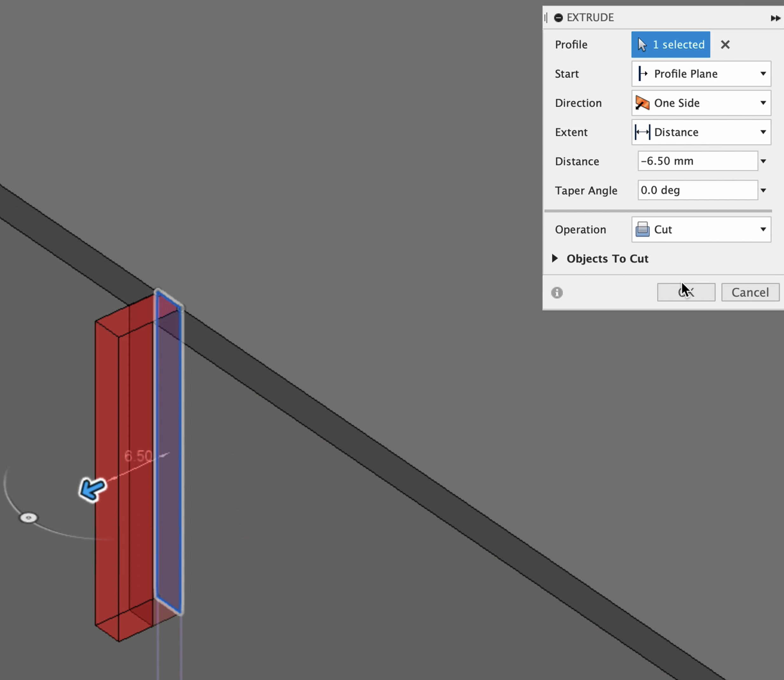The width and height of the screenshot is (784, 680).
Task: Confirm the extrude with the OK button
Action: 686,292
